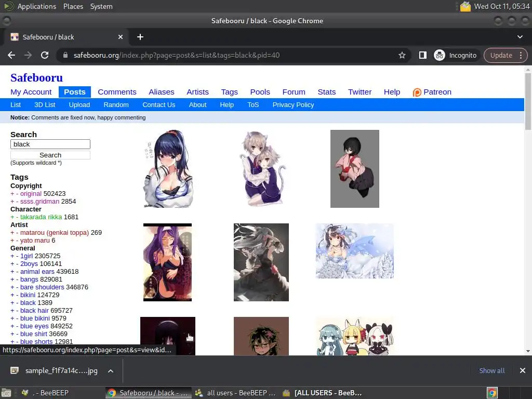Reload the Safebooru page
This screenshot has width=532, height=399.
pos(45,55)
